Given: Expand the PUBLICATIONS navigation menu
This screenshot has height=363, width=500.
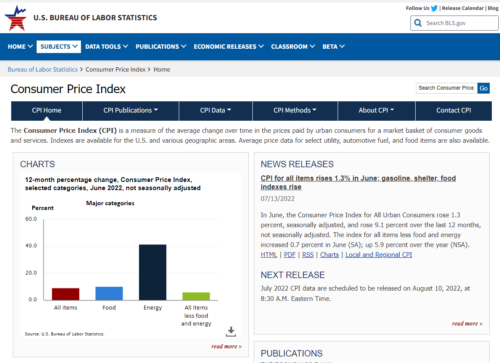Looking at the screenshot, I should tap(161, 46).
